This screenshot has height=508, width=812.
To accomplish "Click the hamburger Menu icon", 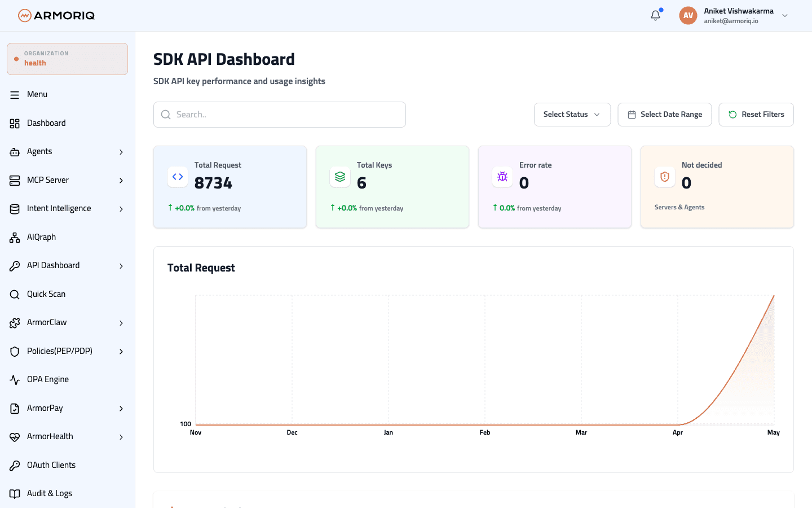I will point(15,95).
